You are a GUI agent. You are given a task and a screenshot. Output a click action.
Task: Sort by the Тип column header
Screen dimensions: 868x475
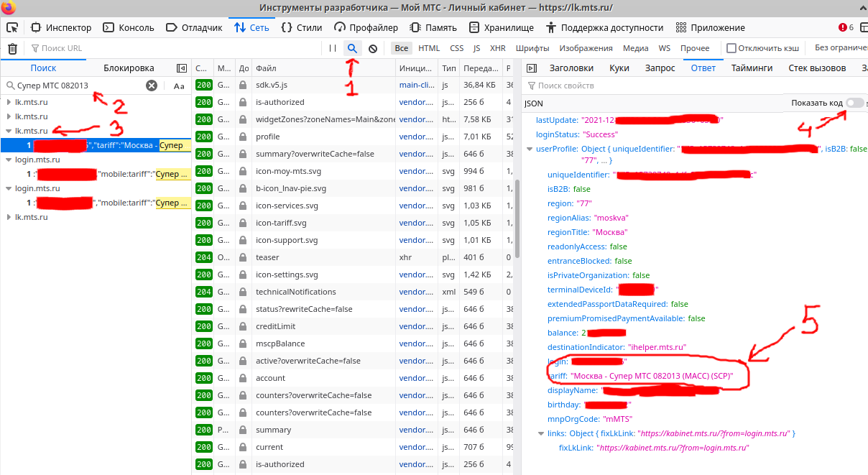[449, 68]
